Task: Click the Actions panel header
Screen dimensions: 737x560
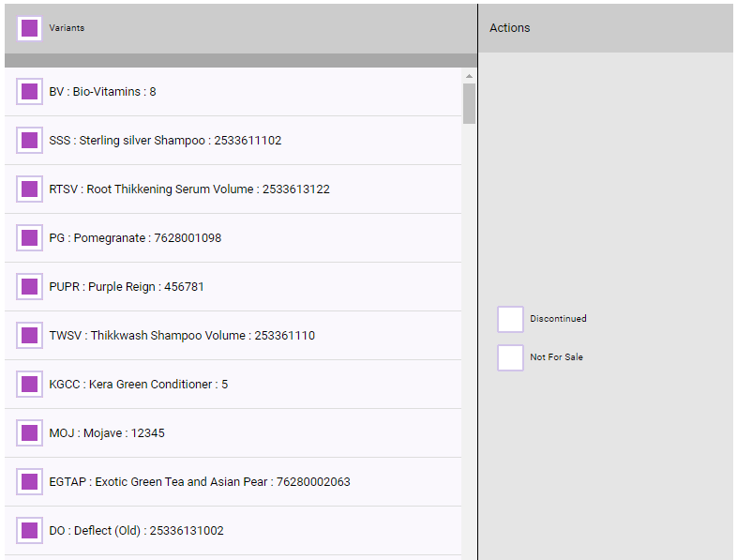Action: click(x=509, y=28)
